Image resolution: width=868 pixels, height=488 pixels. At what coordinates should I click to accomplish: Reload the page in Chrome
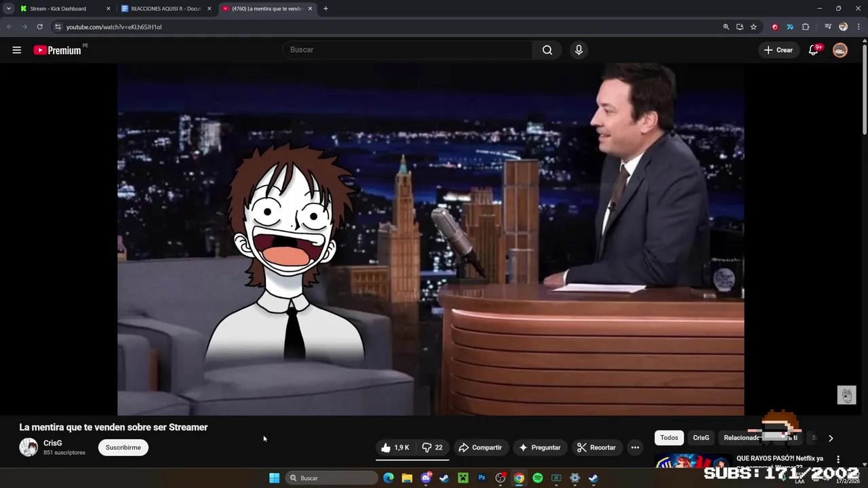[x=40, y=27]
